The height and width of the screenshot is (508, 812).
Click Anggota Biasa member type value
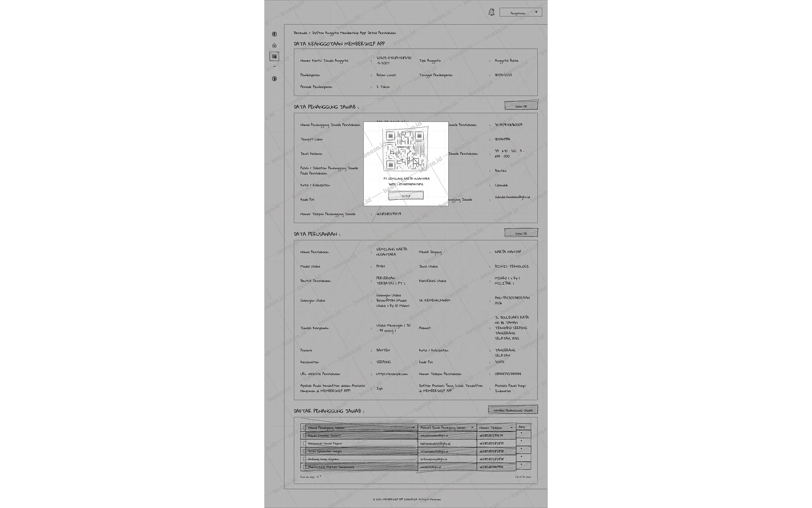(x=506, y=60)
